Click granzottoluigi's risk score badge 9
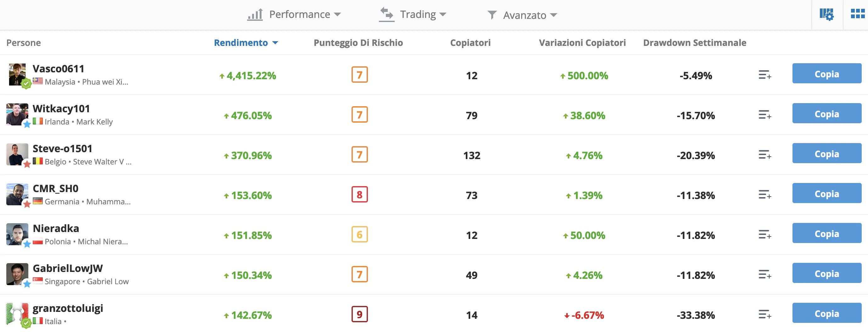This screenshot has width=868, height=332. pyautogui.click(x=359, y=314)
